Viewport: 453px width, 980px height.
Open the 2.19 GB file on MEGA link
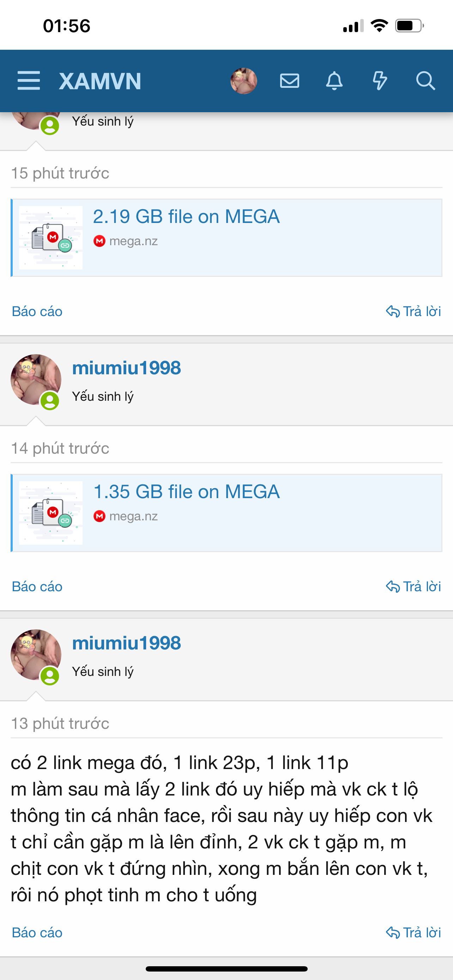coord(186,217)
